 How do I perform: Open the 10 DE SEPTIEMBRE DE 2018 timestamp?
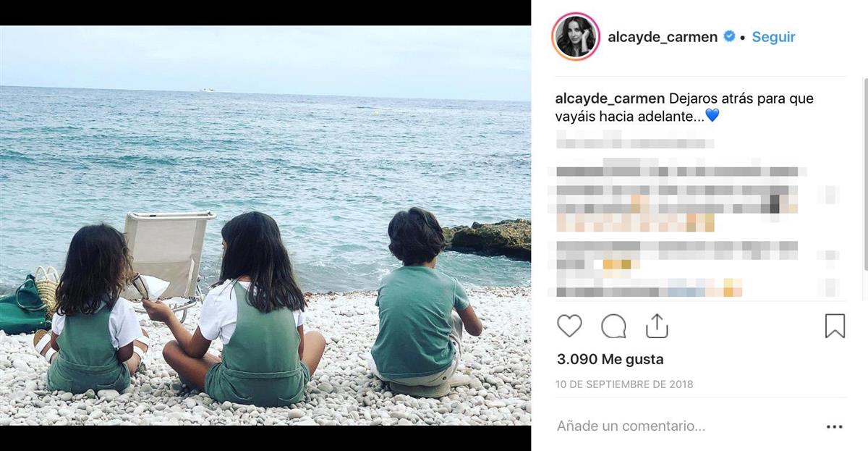(625, 384)
